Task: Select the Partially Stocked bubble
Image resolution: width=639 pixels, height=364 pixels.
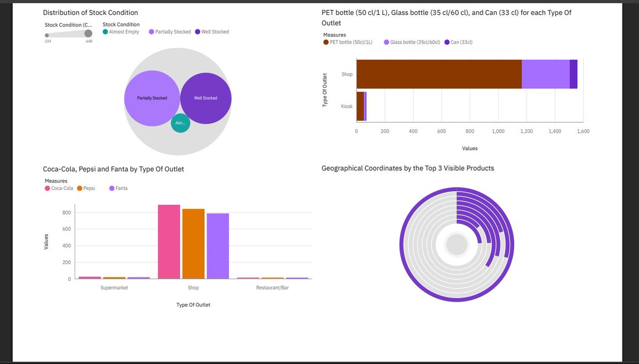Action: (152, 98)
